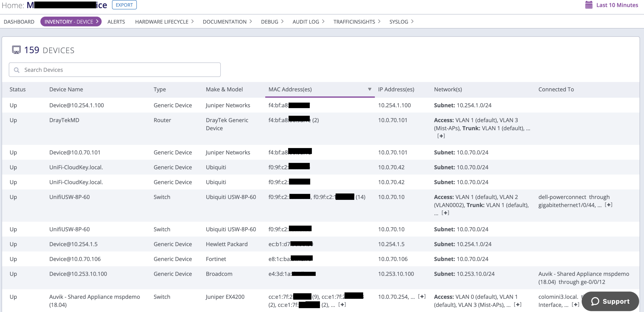Open the Debug menu

coord(272,22)
